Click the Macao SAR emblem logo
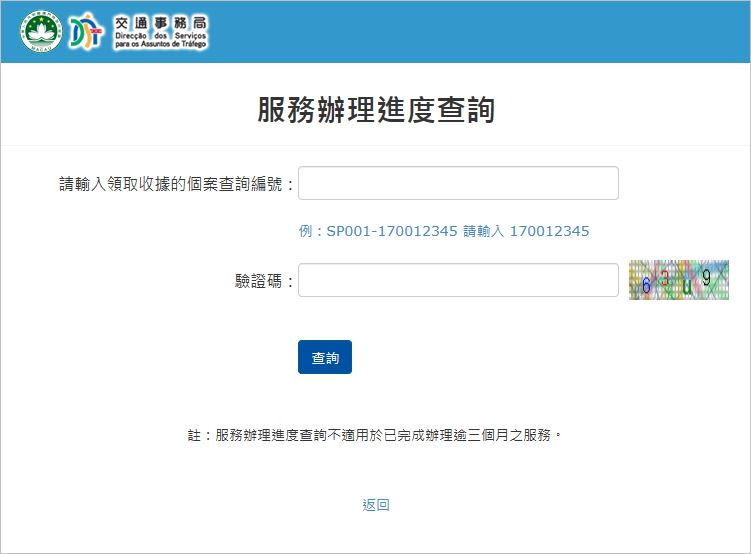751x554 pixels. point(40,32)
